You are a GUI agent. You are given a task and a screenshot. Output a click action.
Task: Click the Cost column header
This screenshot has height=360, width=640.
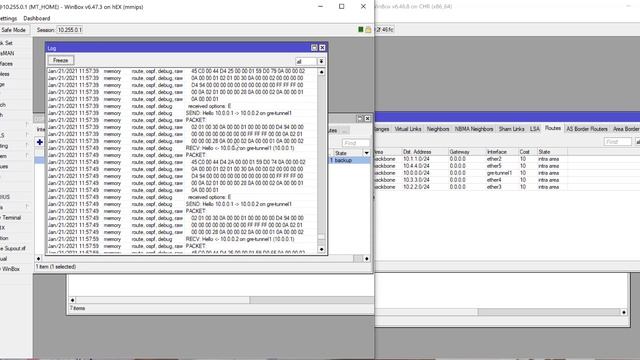[527, 152]
